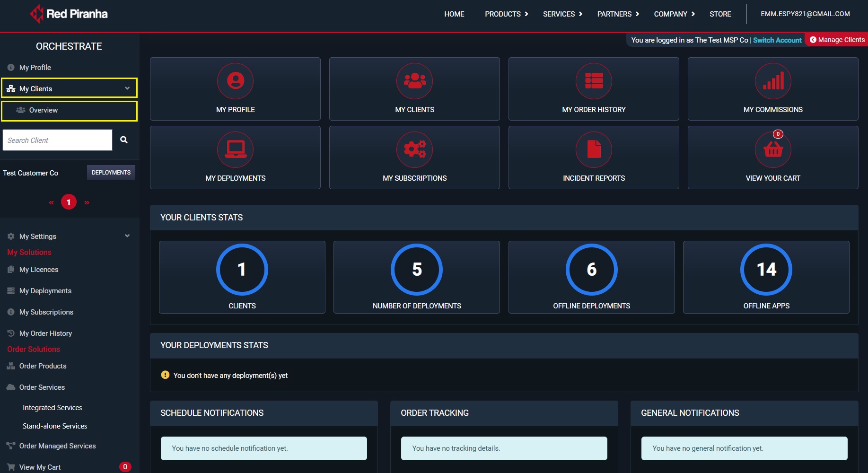Click the Deployments button for Test Customer Co

tap(111, 173)
